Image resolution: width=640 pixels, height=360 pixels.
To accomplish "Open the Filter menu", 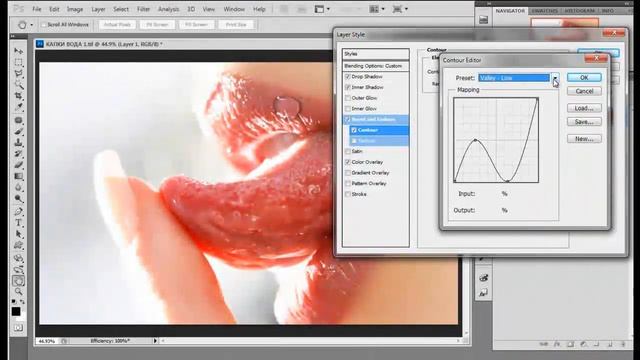I will 143,9.
